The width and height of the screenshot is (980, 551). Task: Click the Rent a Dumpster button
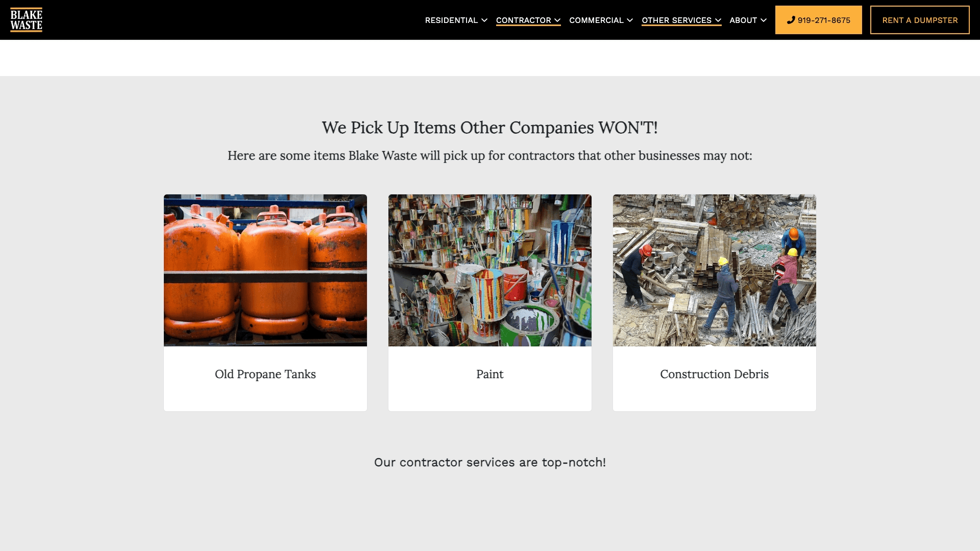click(920, 20)
